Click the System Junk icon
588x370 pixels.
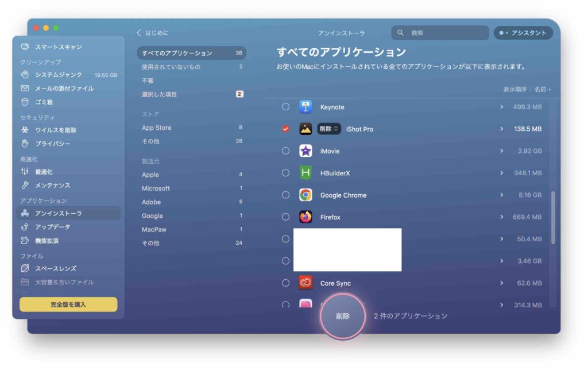[x=25, y=75]
